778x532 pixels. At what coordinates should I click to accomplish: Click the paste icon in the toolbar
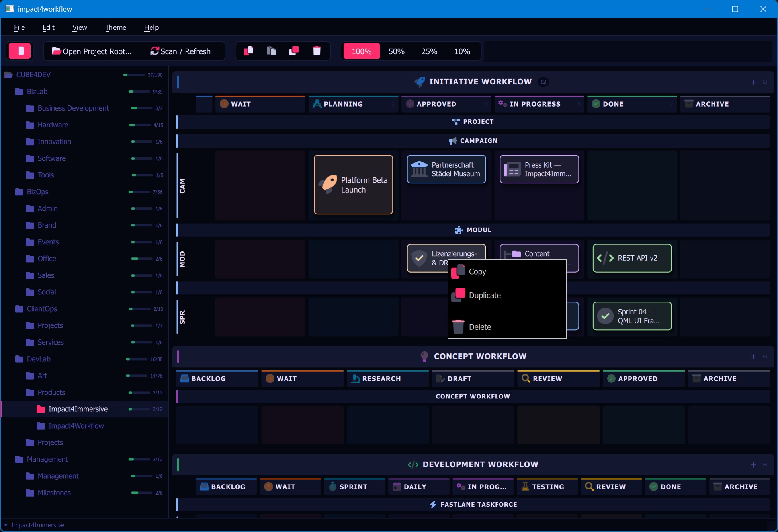coord(271,51)
